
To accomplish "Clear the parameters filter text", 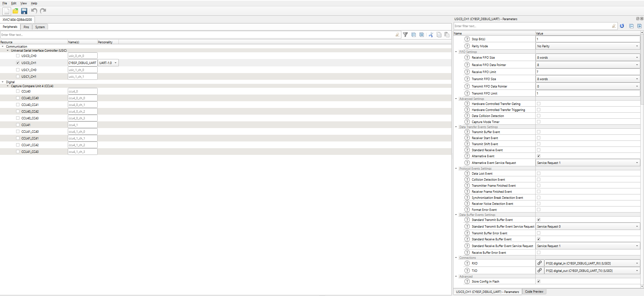I will (614, 26).
